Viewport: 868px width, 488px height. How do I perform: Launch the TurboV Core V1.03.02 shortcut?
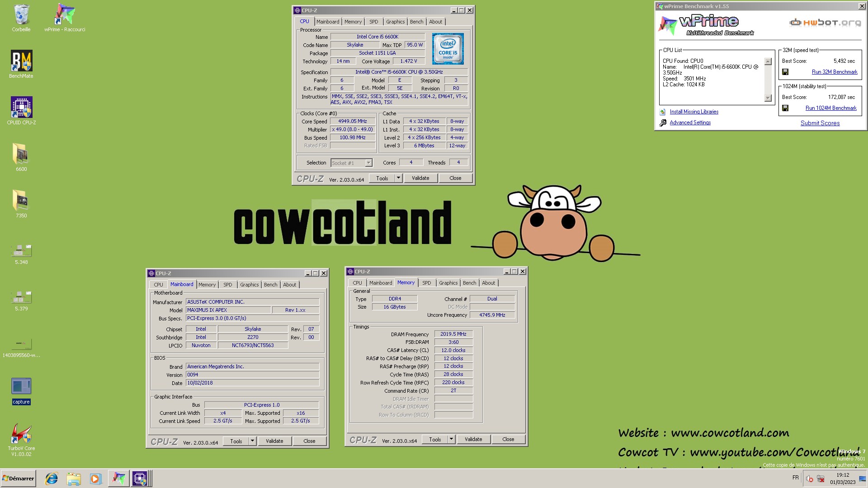point(21,440)
